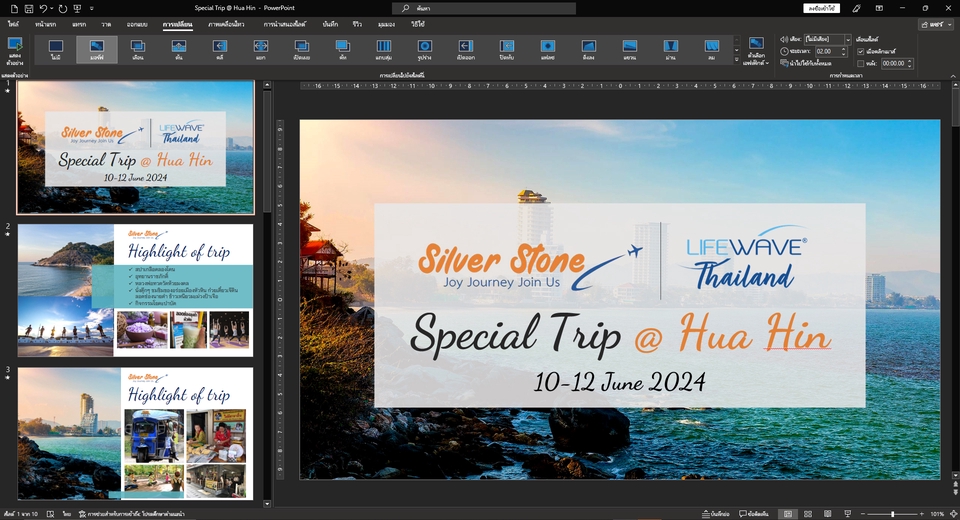
Task: Open the Sound dropdown arrow
Action: (x=848, y=39)
